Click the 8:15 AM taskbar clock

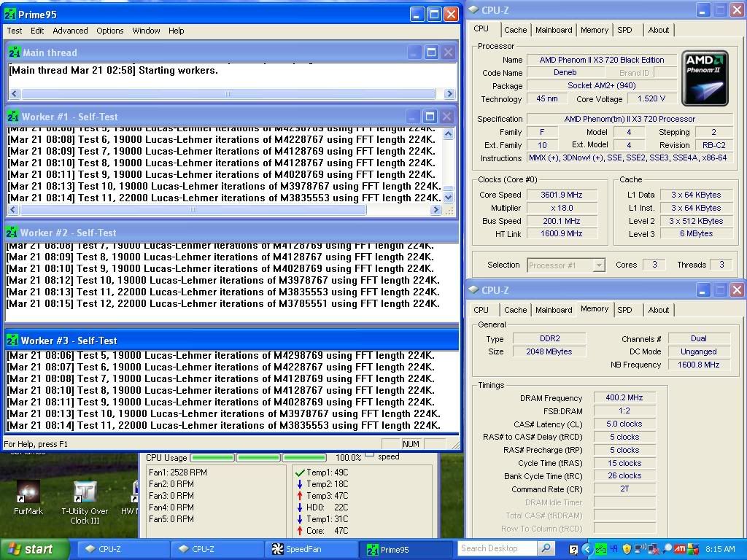pyautogui.click(x=720, y=550)
